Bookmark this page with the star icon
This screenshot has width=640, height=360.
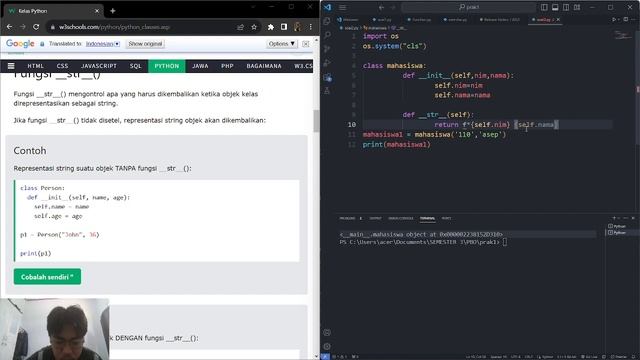(254, 27)
